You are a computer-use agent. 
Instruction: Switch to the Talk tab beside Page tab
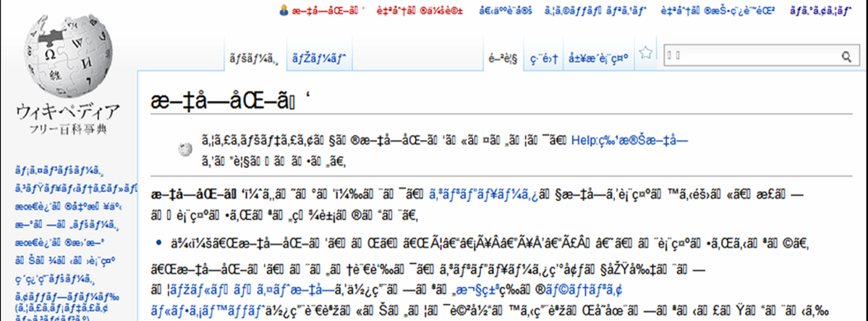[320, 56]
